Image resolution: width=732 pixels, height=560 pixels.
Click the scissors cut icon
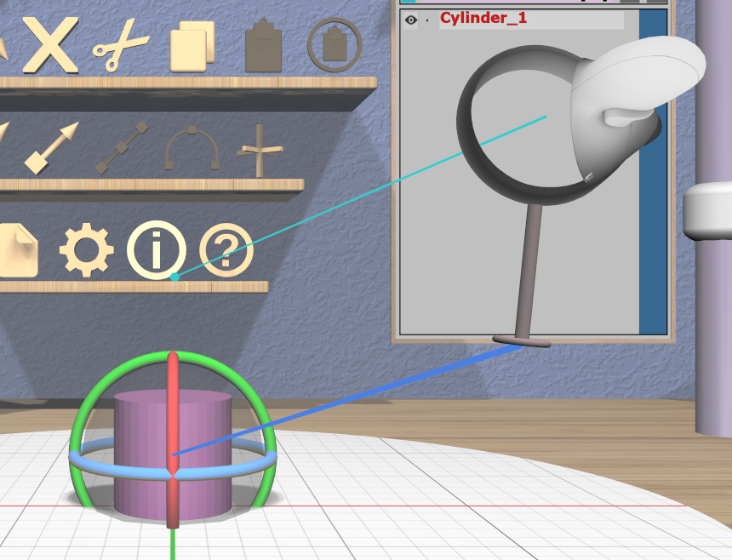(120, 45)
